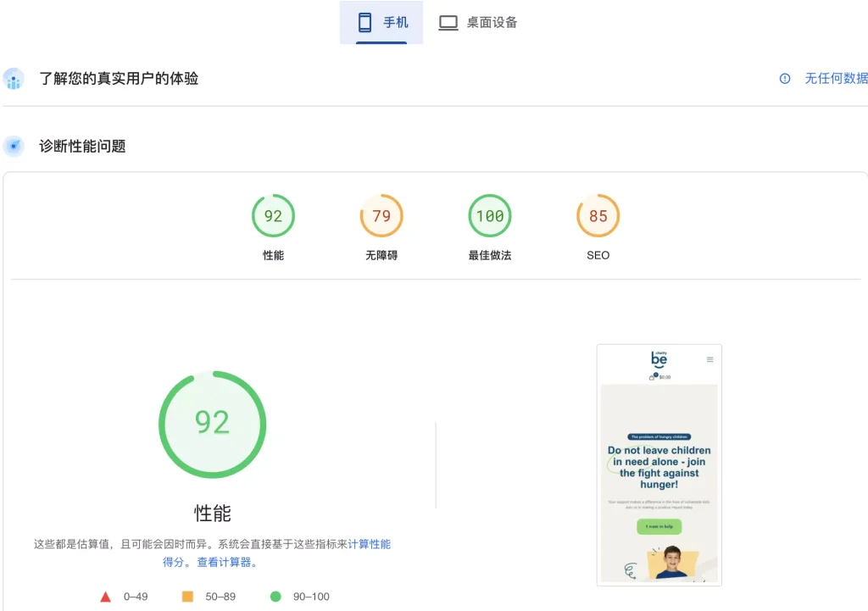Click the SEO score gauge showing 85

coord(598,215)
